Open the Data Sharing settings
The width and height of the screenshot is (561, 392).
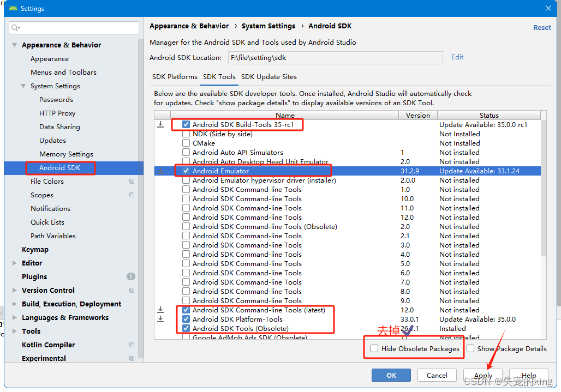point(59,127)
